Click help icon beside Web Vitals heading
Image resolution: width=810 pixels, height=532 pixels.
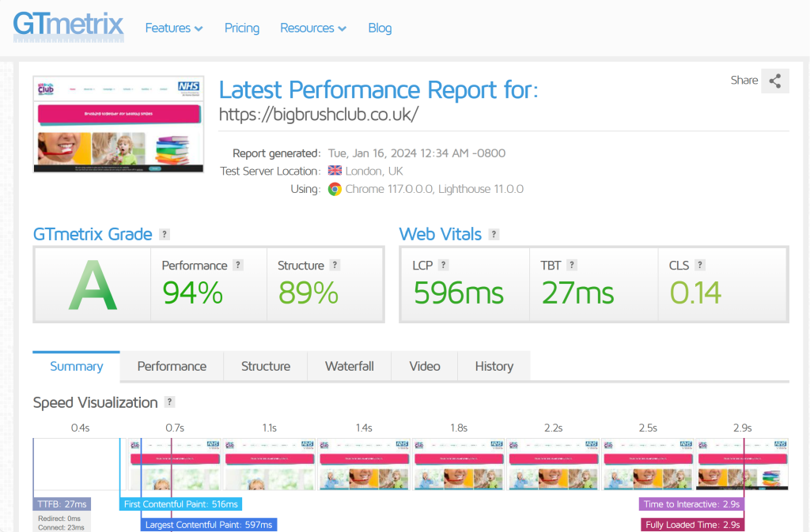[x=494, y=234]
